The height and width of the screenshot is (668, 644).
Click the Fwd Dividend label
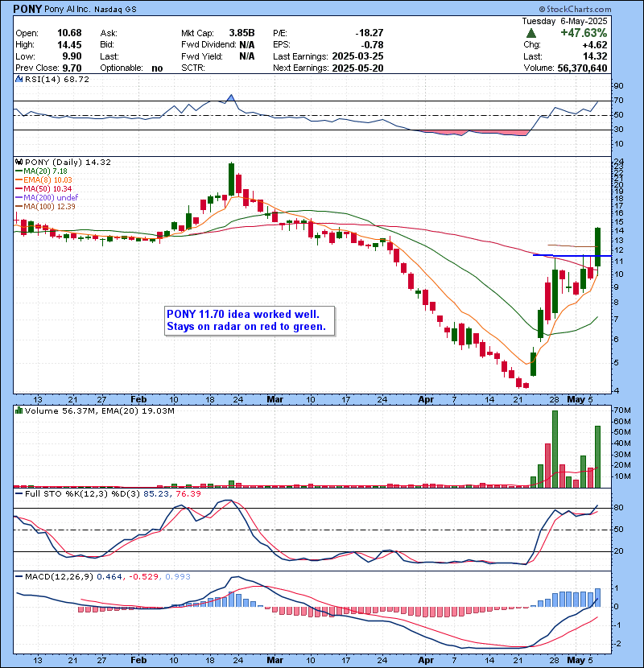tap(208, 45)
